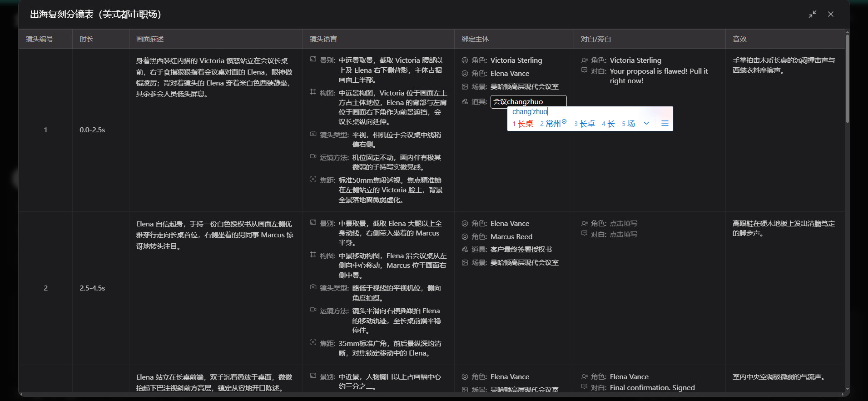Viewport: 868px width, 401px height.
Task: Click the 运镜方法 icon in shot 2
Action: coord(313,310)
